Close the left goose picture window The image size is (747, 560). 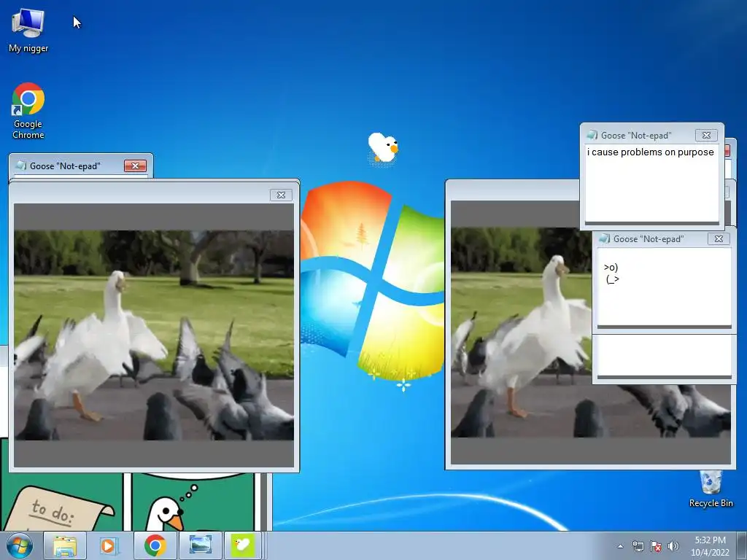[281, 195]
